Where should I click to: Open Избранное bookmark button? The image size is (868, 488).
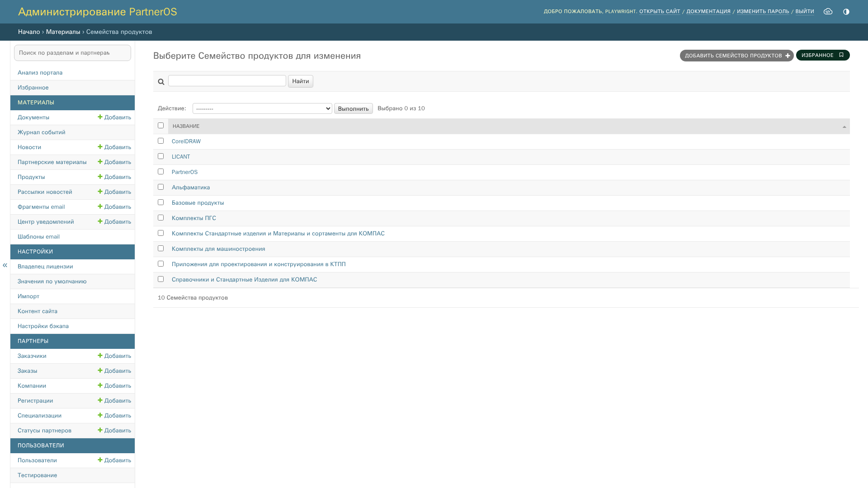click(823, 55)
